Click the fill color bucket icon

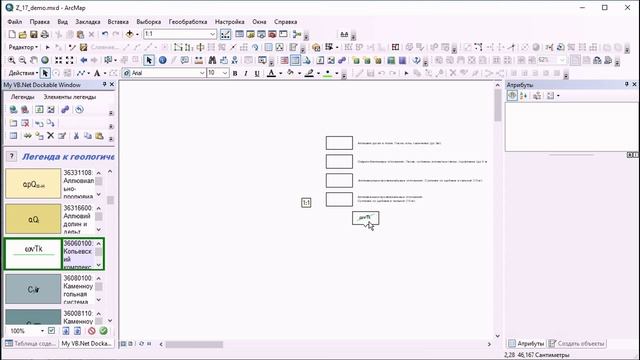[x=291, y=73]
